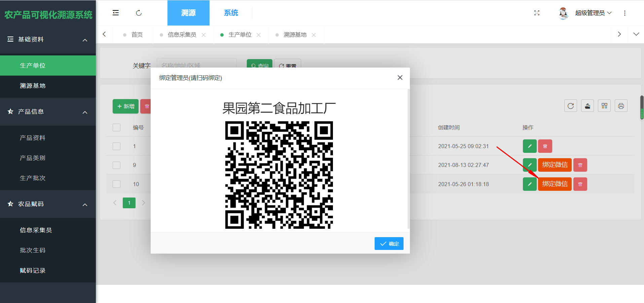Image resolution: width=644 pixels, height=303 pixels.
Task: Close the bind administrator dialog
Action: (x=400, y=78)
